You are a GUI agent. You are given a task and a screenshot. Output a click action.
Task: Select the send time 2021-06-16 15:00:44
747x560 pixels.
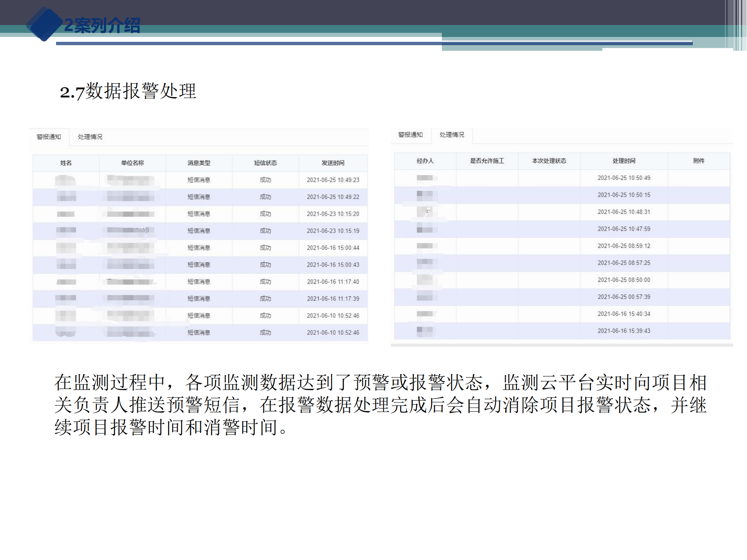click(x=333, y=248)
